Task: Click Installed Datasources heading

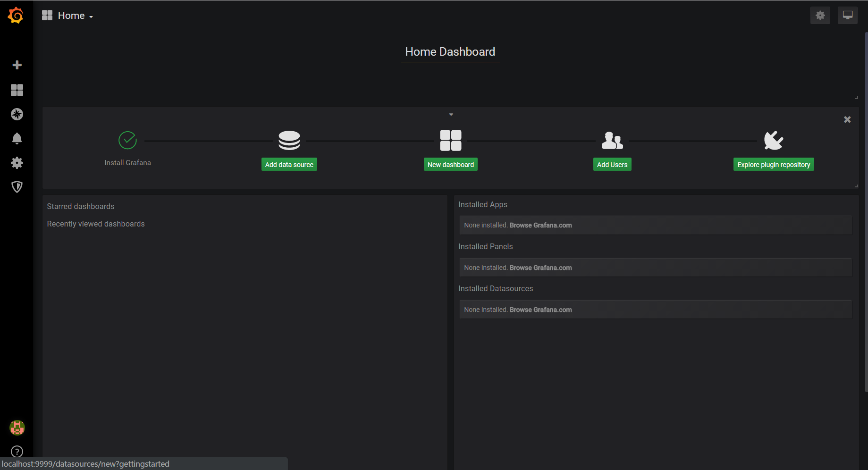Action: tap(496, 288)
